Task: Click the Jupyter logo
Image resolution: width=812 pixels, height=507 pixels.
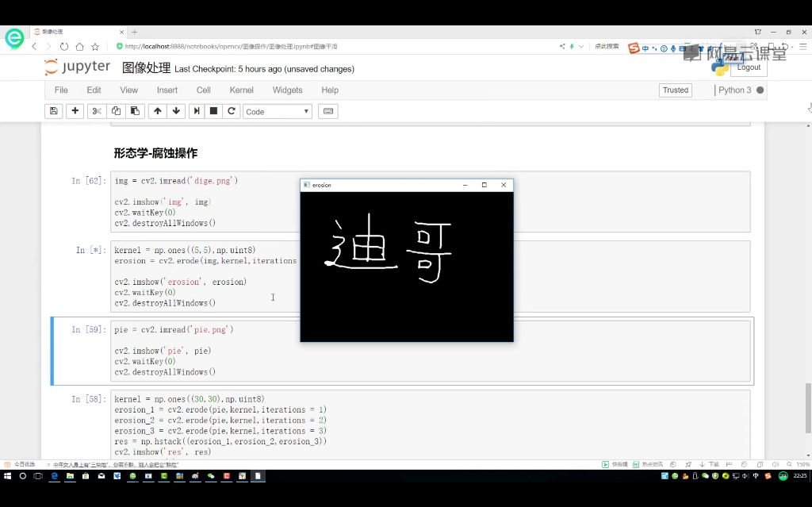Action: point(78,67)
